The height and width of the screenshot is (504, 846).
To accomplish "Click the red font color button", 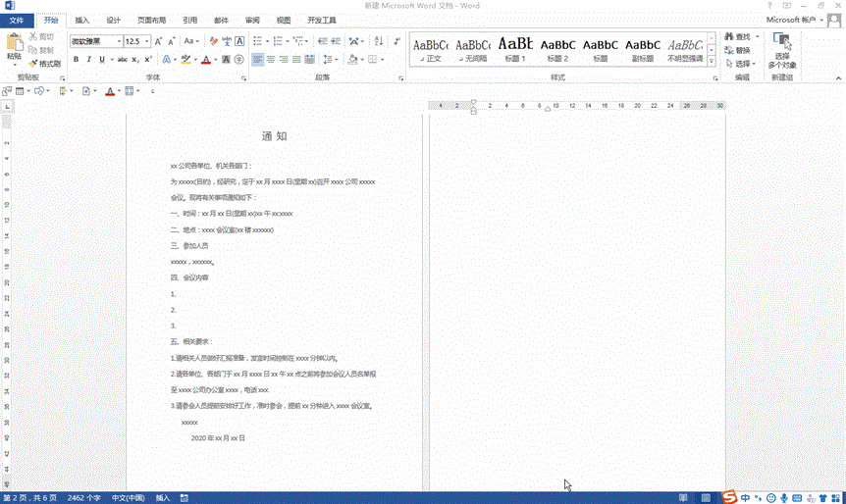I will [205, 60].
